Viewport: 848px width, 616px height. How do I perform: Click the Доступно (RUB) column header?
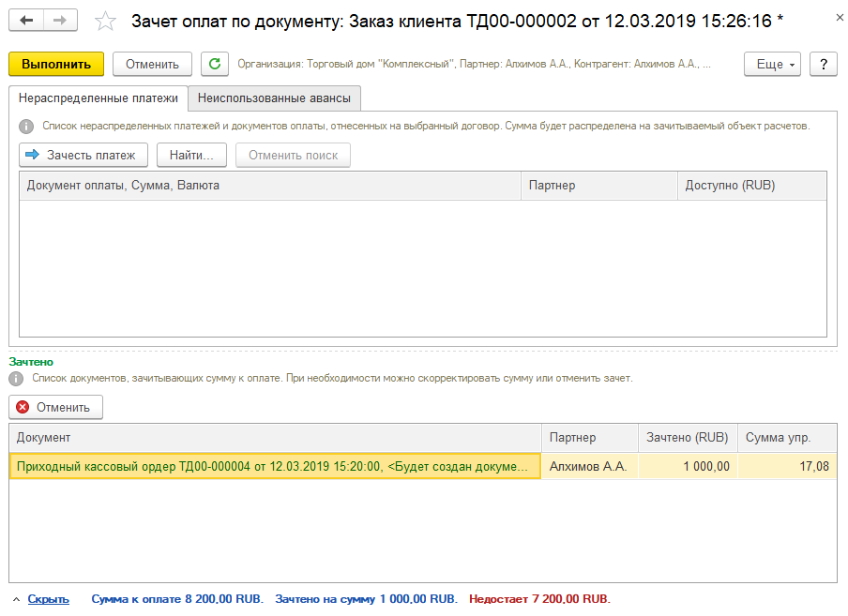pos(750,186)
